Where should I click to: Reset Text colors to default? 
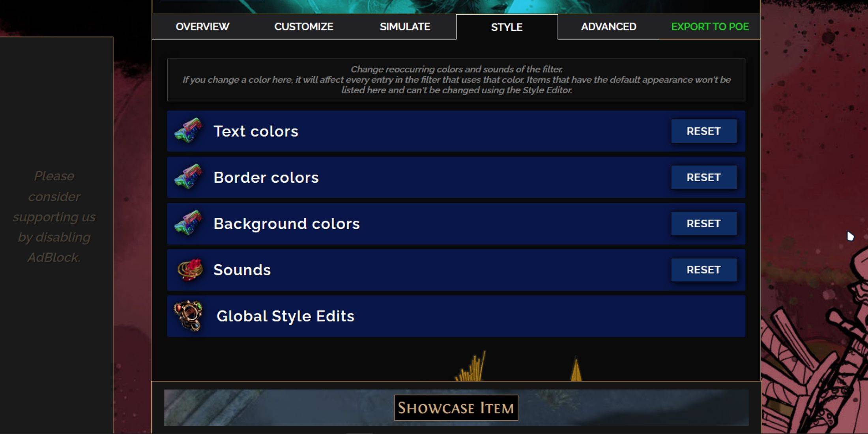click(x=703, y=131)
